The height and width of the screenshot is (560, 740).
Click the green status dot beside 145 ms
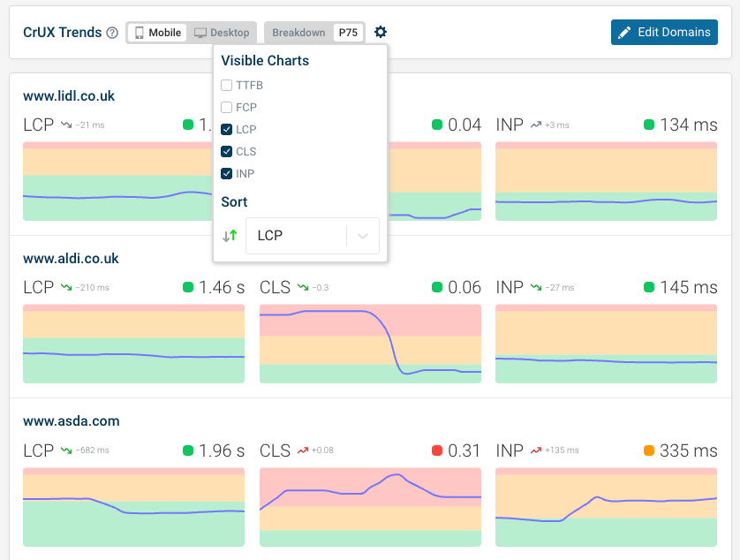[649, 287]
